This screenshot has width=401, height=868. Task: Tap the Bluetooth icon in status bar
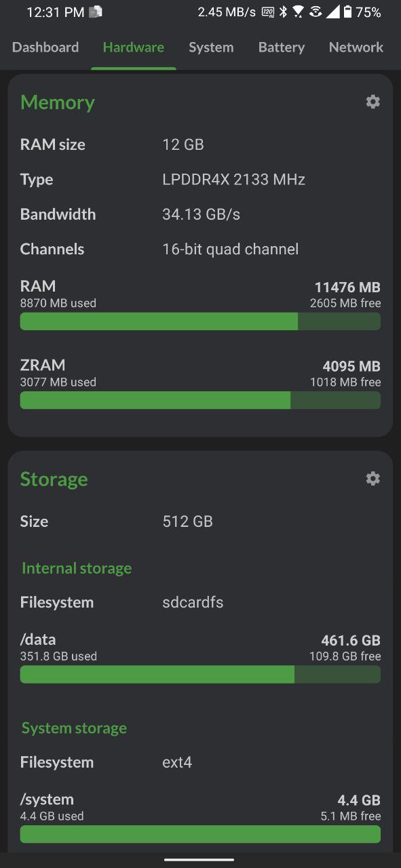pos(283,12)
